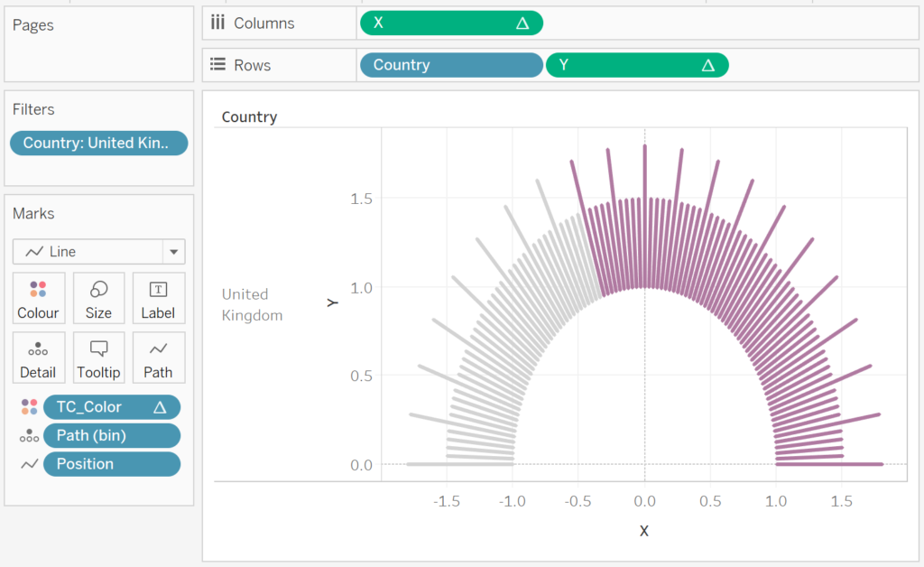This screenshot has width=924, height=567.
Task: Select the TC_Color pill in Marks
Action: (112, 407)
